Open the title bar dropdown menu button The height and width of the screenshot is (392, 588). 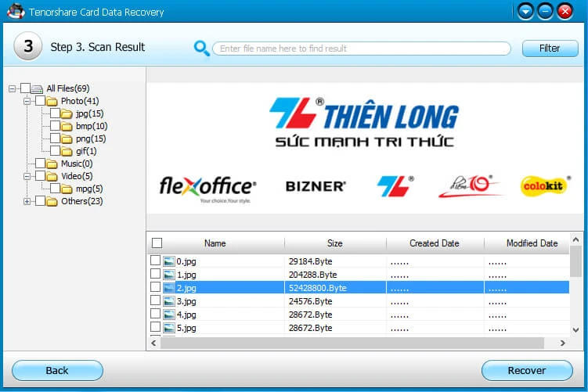pos(525,12)
